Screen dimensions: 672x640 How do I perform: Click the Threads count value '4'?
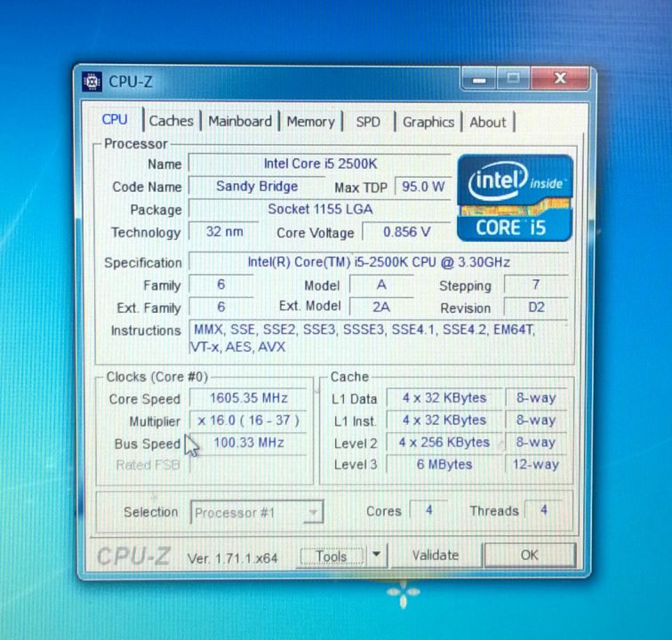point(543,510)
